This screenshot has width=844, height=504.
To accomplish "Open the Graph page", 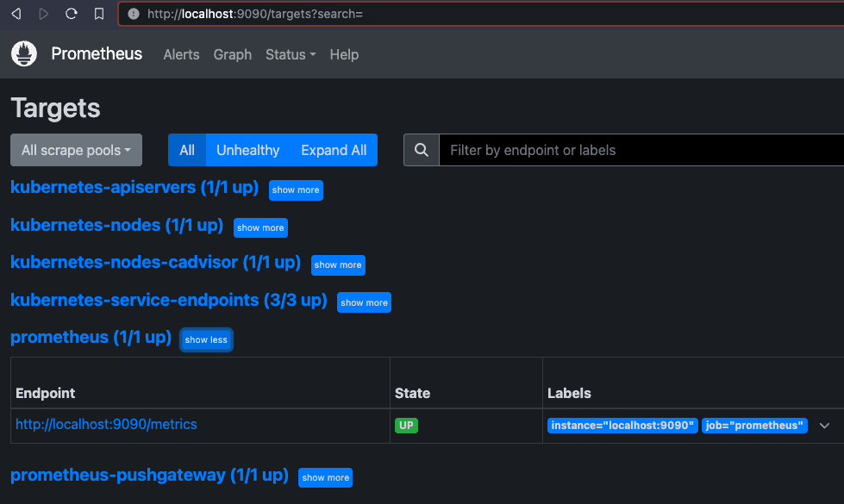I will click(232, 54).
